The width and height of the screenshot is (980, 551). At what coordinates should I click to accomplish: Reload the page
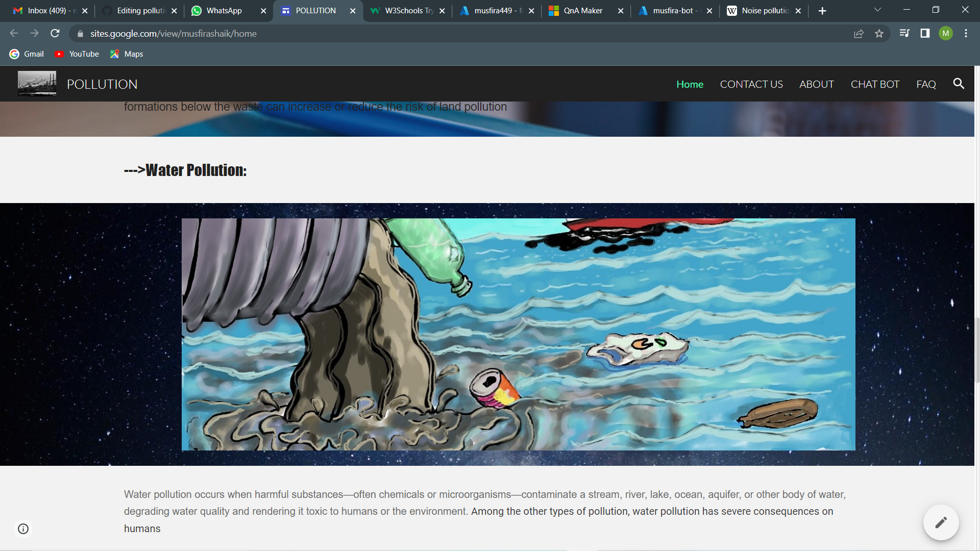pyautogui.click(x=55, y=33)
